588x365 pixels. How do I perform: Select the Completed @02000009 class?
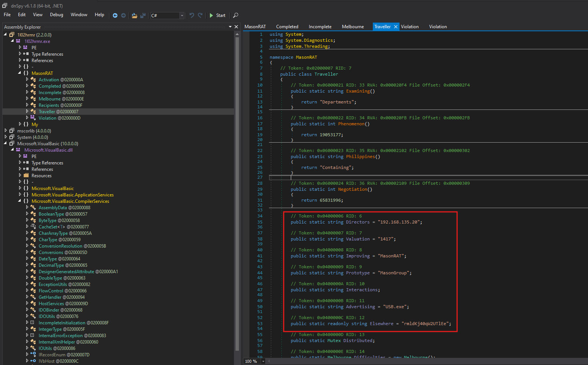click(61, 86)
